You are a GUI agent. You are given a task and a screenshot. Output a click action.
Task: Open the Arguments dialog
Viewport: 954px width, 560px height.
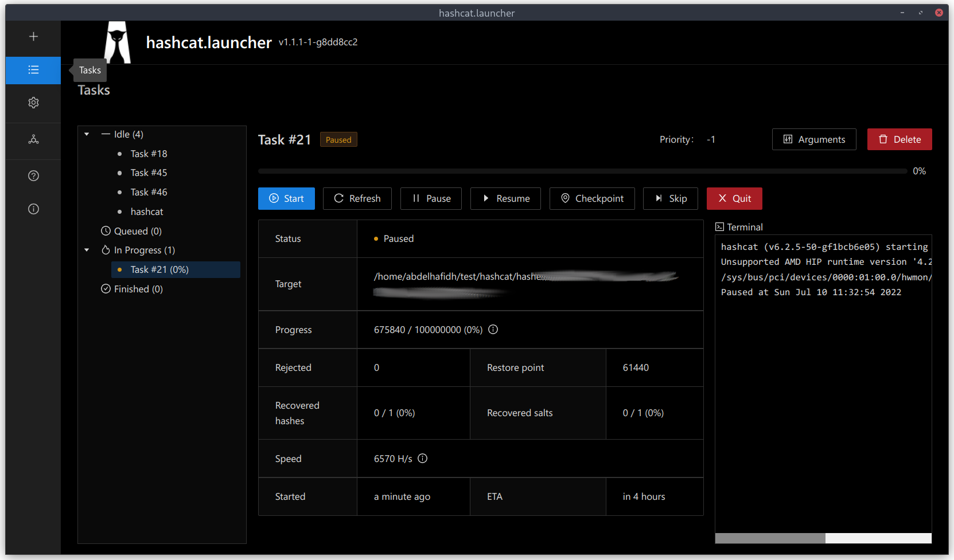click(x=814, y=139)
